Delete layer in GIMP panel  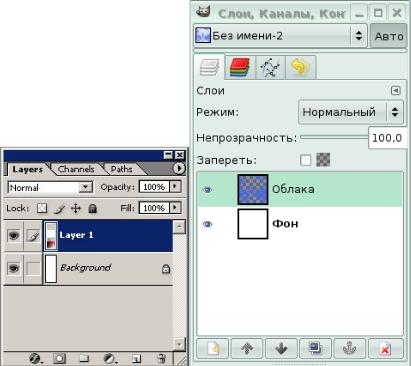coord(385,349)
